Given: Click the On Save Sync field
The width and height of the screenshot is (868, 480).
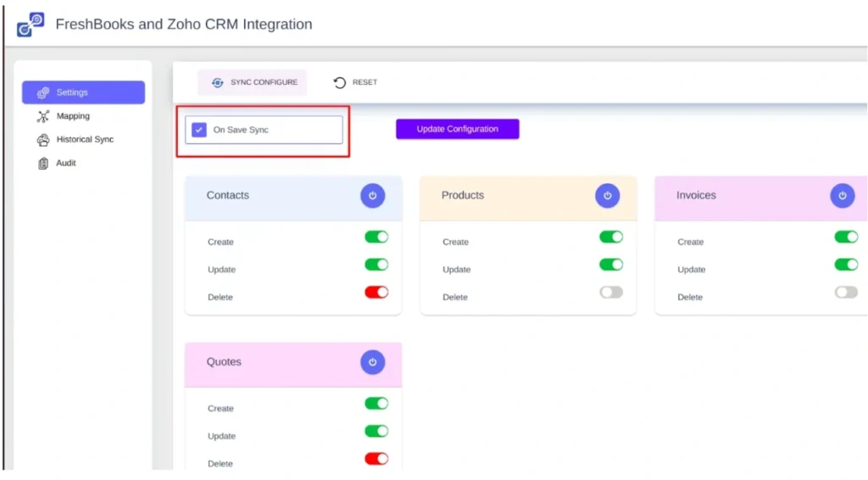Looking at the screenshot, I should (x=264, y=130).
